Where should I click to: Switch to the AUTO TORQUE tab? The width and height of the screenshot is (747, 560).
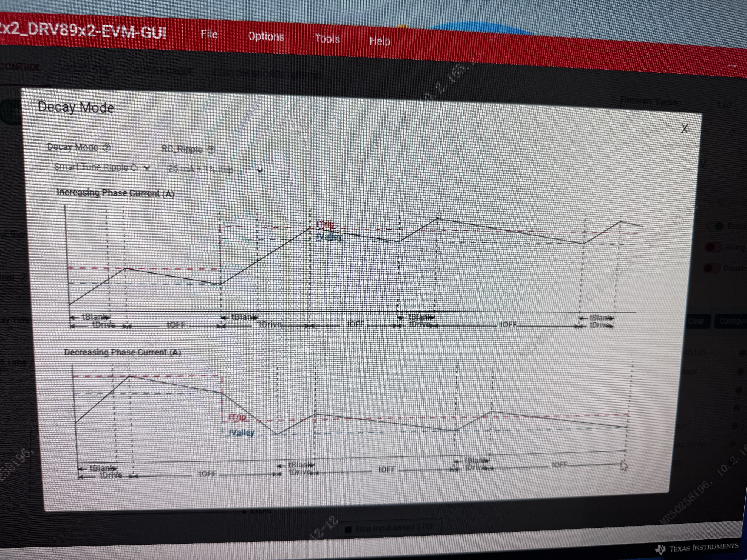pyautogui.click(x=164, y=71)
